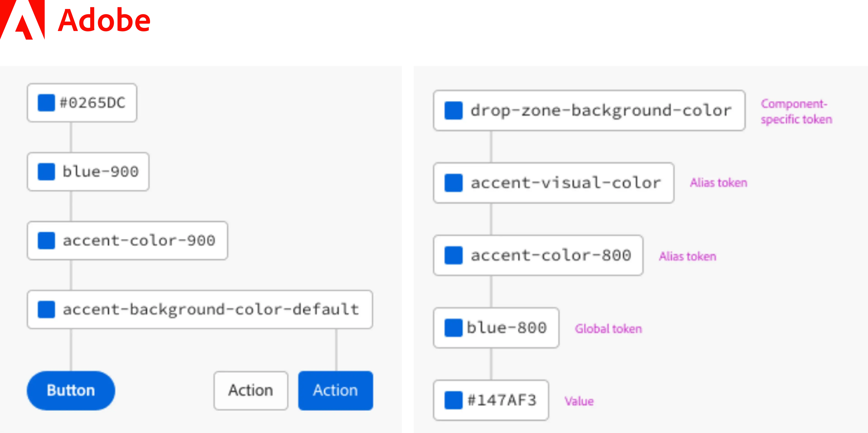The width and height of the screenshot is (868, 433).
Task: Click the white outlined Action button
Action: pyautogui.click(x=251, y=390)
